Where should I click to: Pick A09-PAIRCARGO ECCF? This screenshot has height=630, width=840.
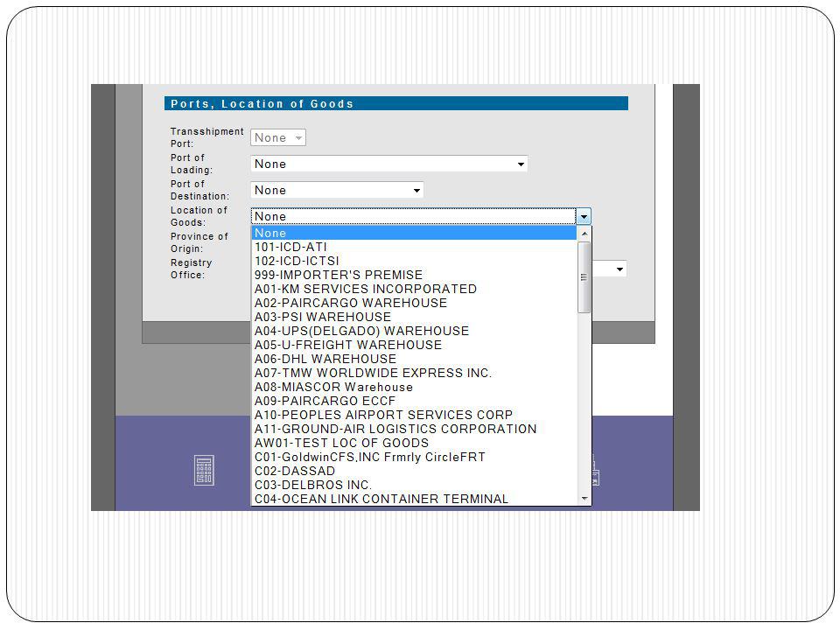tap(414, 401)
